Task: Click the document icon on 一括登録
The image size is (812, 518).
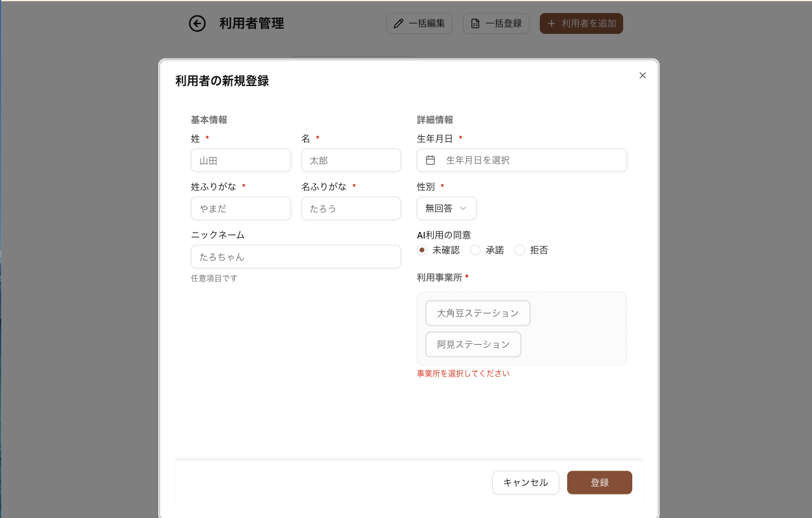Action: [x=475, y=23]
